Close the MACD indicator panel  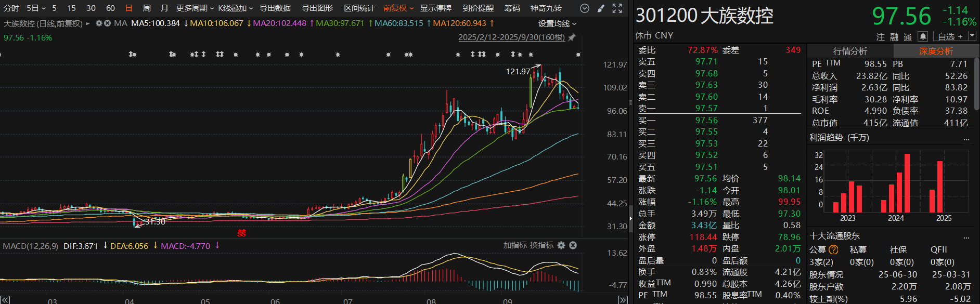coord(573,245)
